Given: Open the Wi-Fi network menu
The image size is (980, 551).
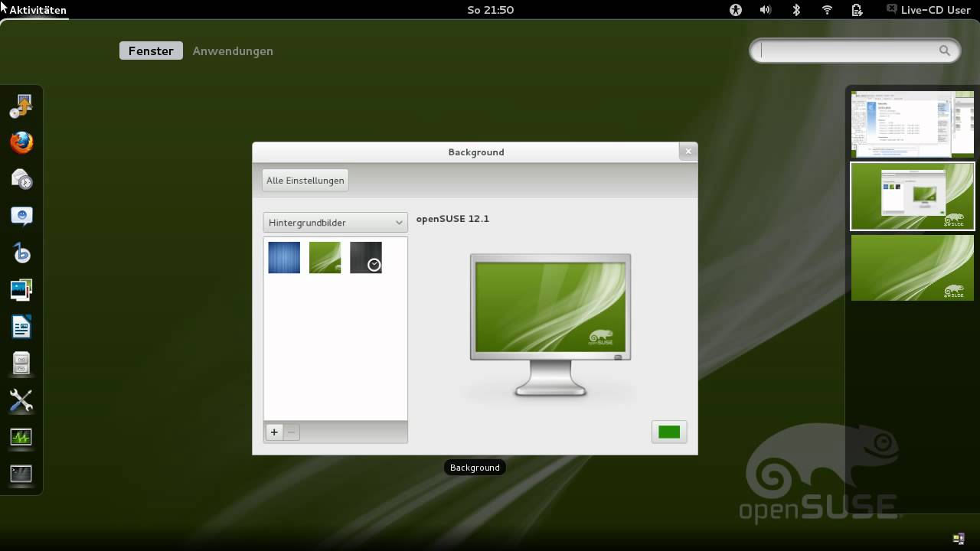Looking at the screenshot, I should [x=827, y=10].
